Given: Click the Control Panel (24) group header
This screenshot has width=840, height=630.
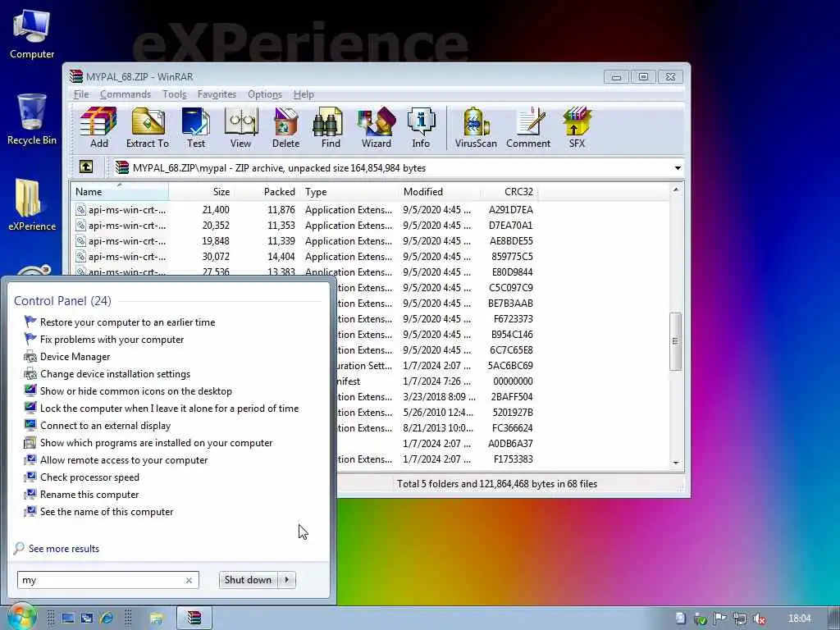Looking at the screenshot, I should (62, 300).
